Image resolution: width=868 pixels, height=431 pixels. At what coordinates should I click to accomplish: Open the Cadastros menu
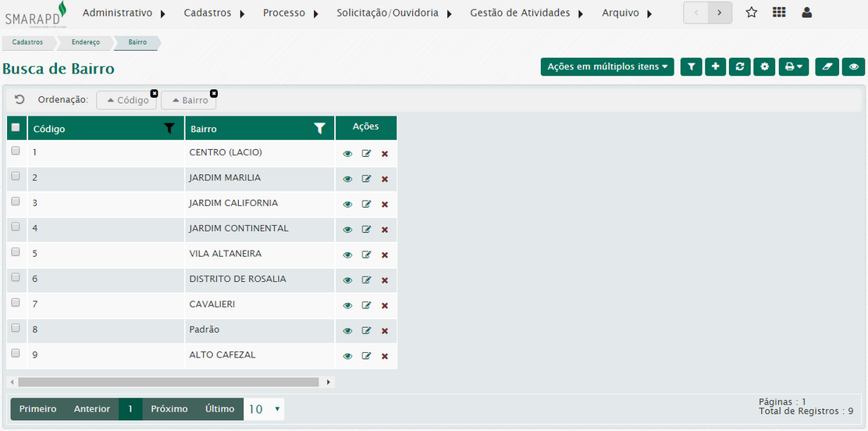pyautogui.click(x=215, y=13)
